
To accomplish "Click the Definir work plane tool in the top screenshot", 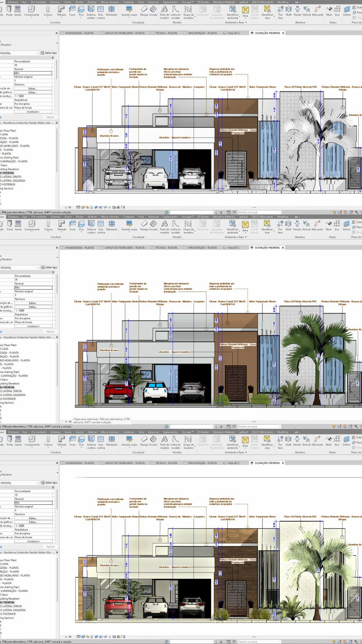I will click(347, 11).
